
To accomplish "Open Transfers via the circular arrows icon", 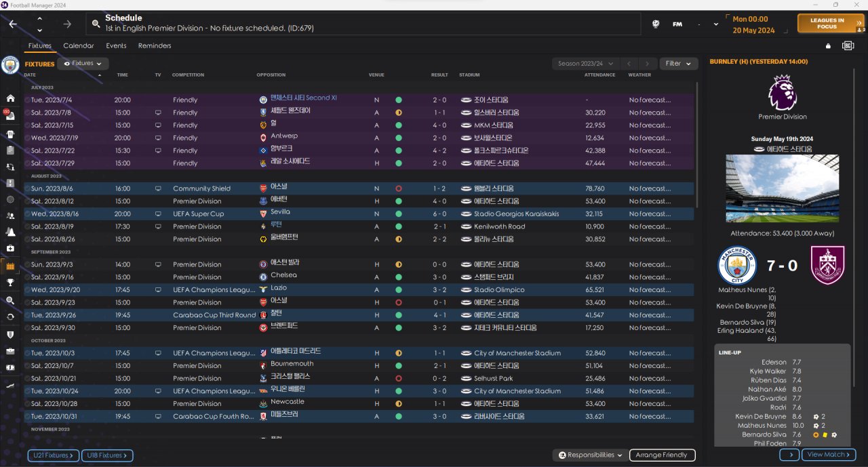I will pyautogui.click(x=10, y=317).
